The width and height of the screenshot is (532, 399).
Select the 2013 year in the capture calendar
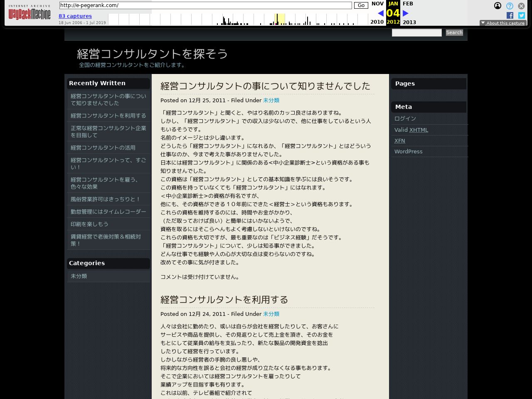409,22
